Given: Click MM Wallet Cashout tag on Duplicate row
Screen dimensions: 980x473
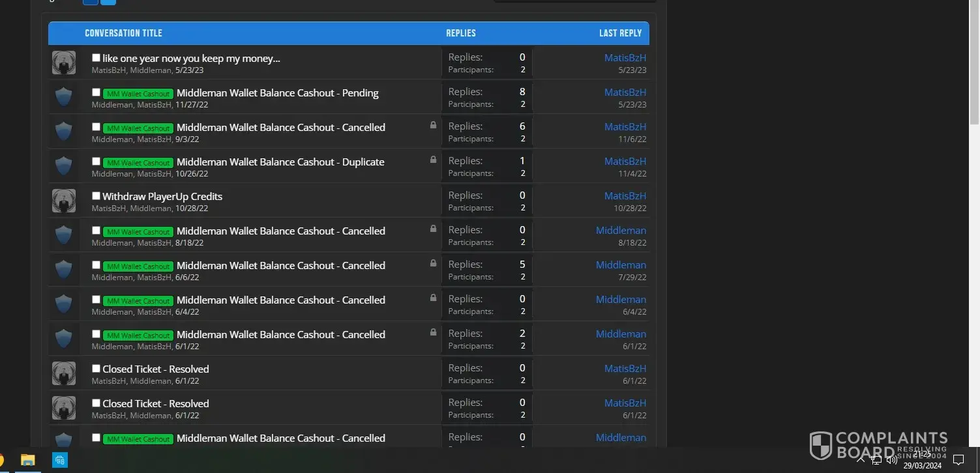Looking at the screenshot, I should pos(138,162).
